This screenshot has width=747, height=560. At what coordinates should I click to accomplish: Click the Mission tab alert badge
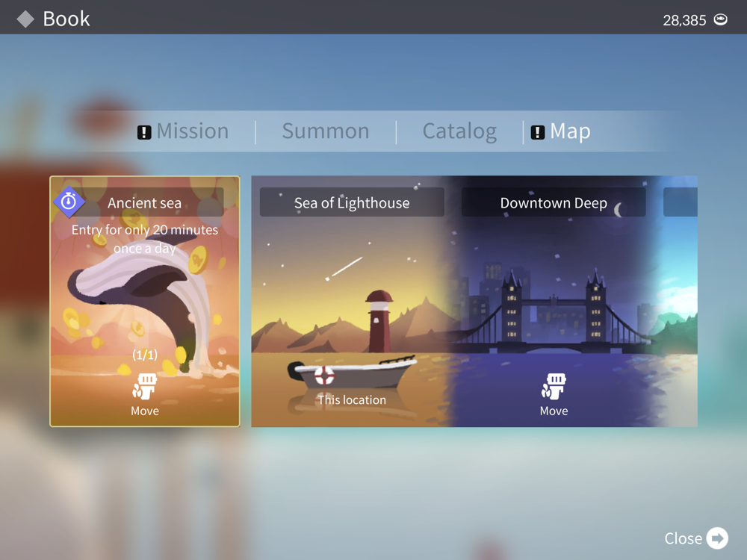(x=144, y=132)
